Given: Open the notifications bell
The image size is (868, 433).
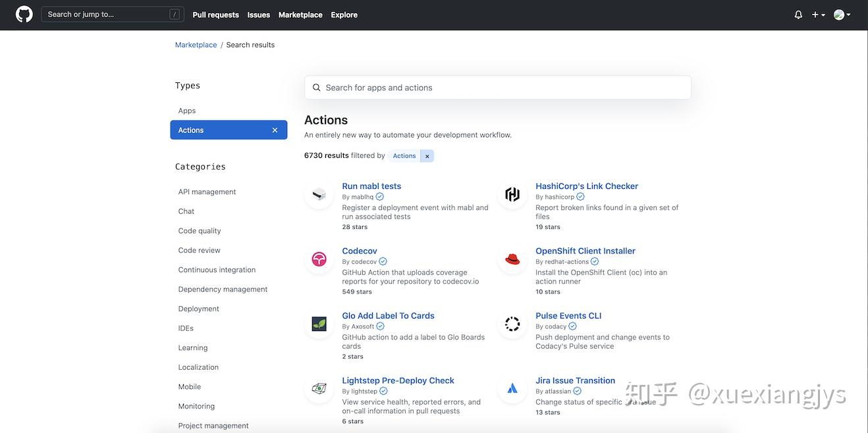Looking at the screenshot, I should pos(798,14).
